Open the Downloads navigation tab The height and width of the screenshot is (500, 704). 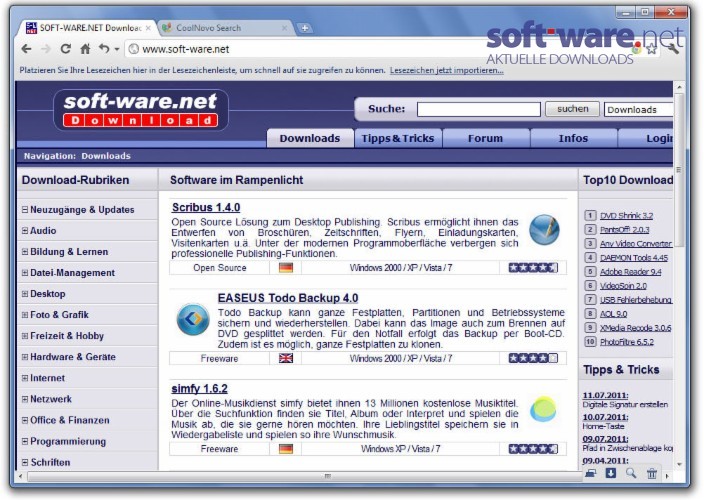[310, 138]
